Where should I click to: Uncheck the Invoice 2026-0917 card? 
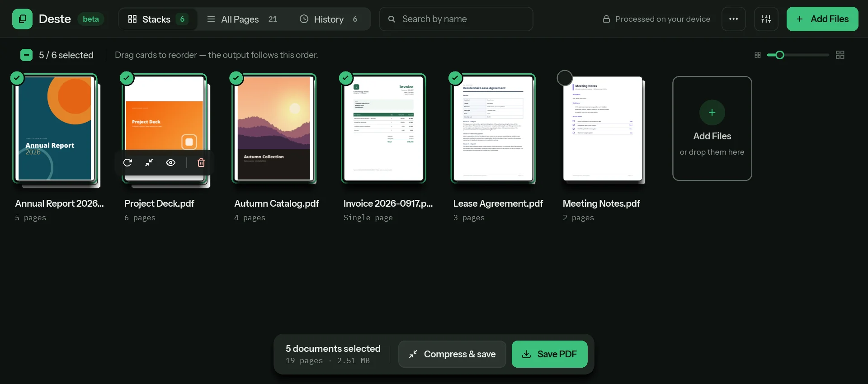tap(346, 78)
